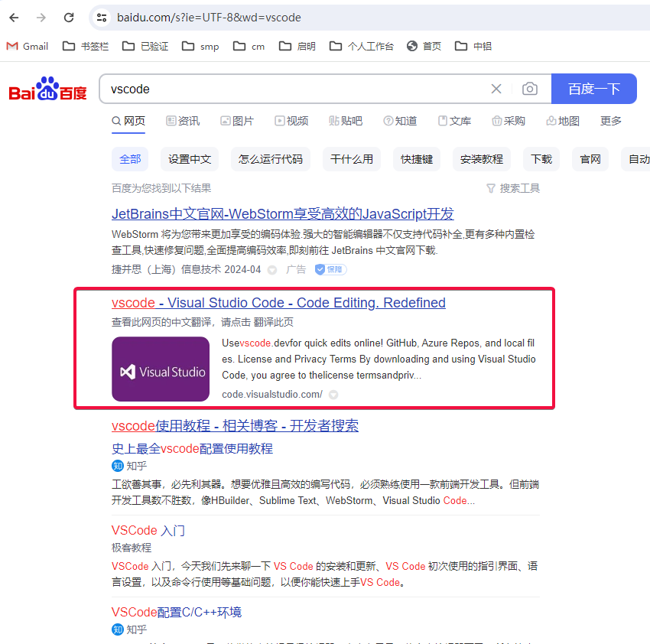Open vscode - Visual Studio Code result title
Screen dimensions: 650x644
[x=278, y=303]
